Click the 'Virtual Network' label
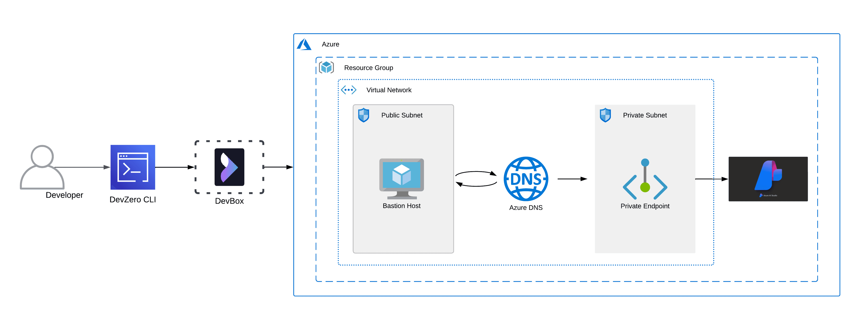The image size is (868, 310). [x=389, y=90]
